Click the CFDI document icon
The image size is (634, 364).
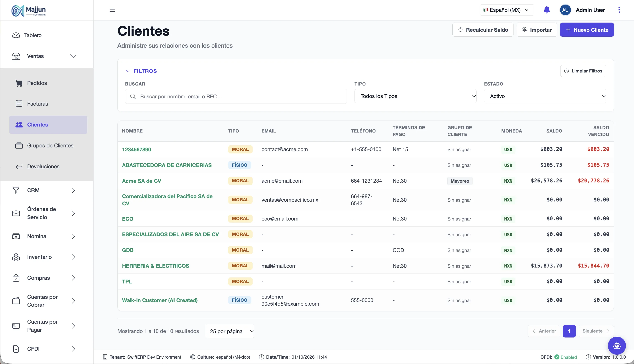16,349
